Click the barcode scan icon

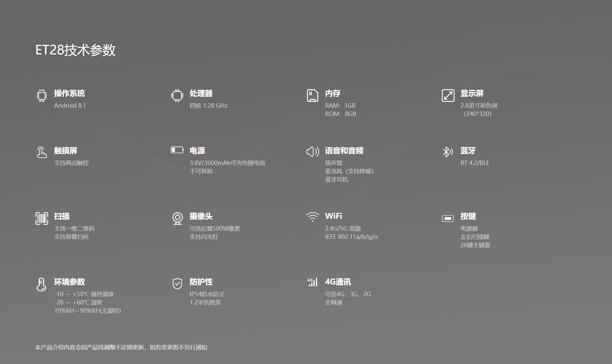[42, 218]
